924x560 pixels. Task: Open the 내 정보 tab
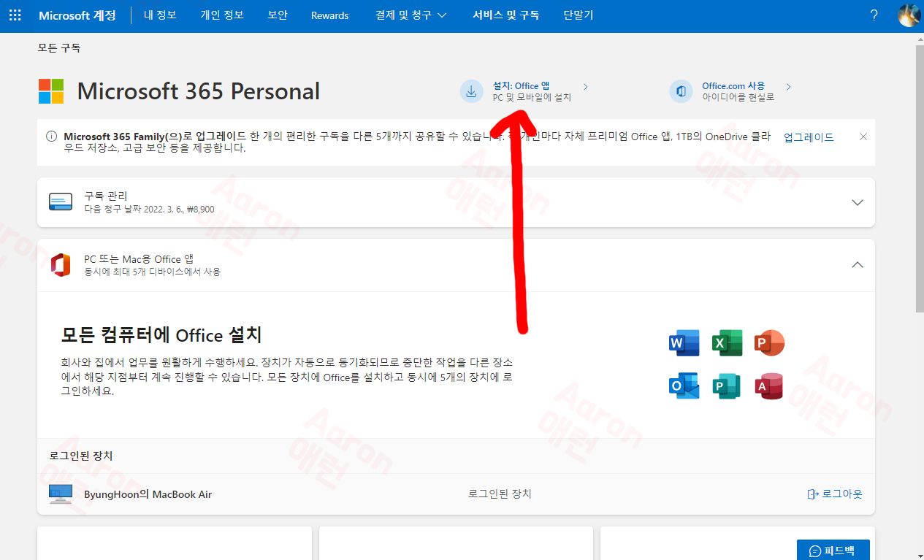160,15
